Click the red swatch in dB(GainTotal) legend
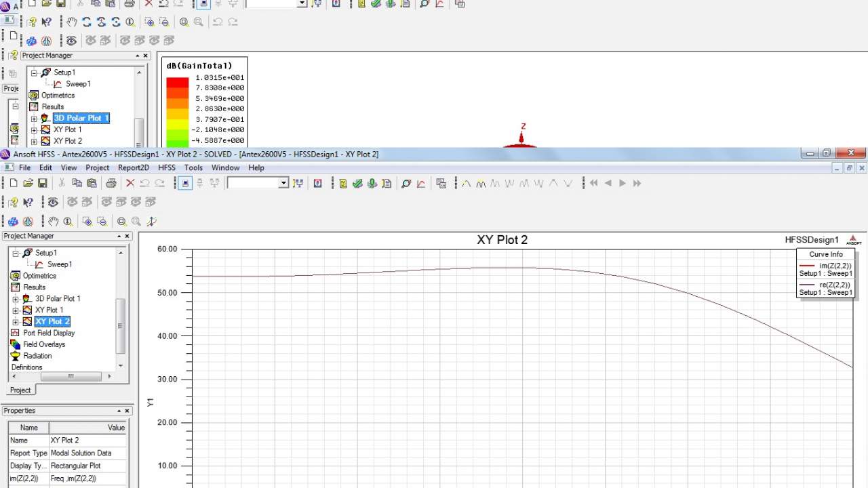 pyautogui.click(x=178, y=83)
